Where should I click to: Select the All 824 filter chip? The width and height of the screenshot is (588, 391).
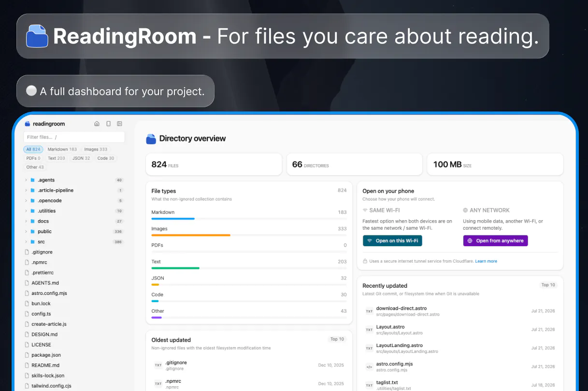[x=33, y=150]
